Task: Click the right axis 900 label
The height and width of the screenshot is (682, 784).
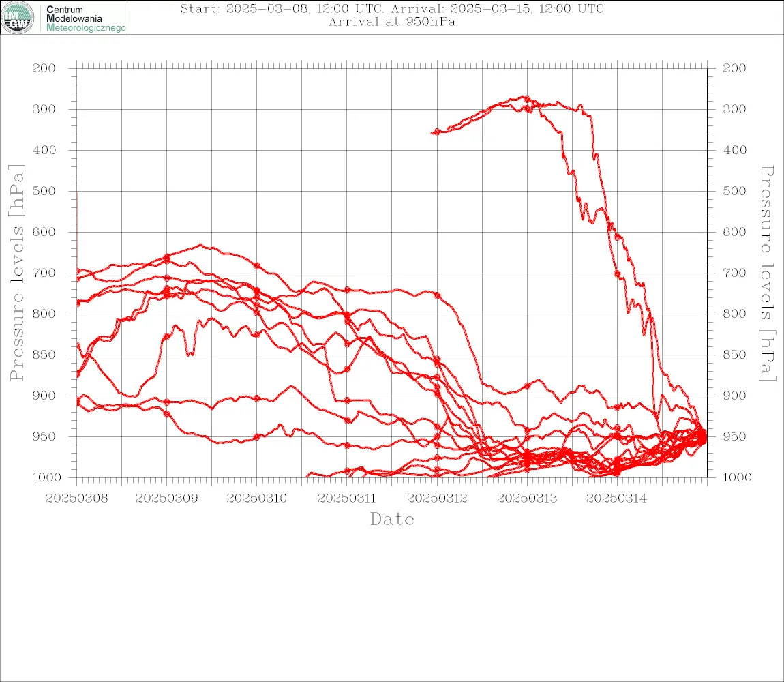Action: pos(734,396)
